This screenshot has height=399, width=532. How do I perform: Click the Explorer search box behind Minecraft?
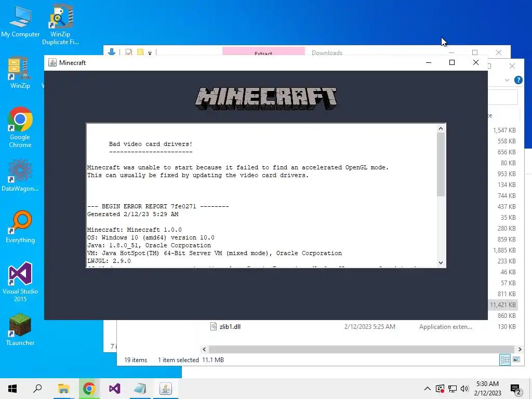coord(503,97)
